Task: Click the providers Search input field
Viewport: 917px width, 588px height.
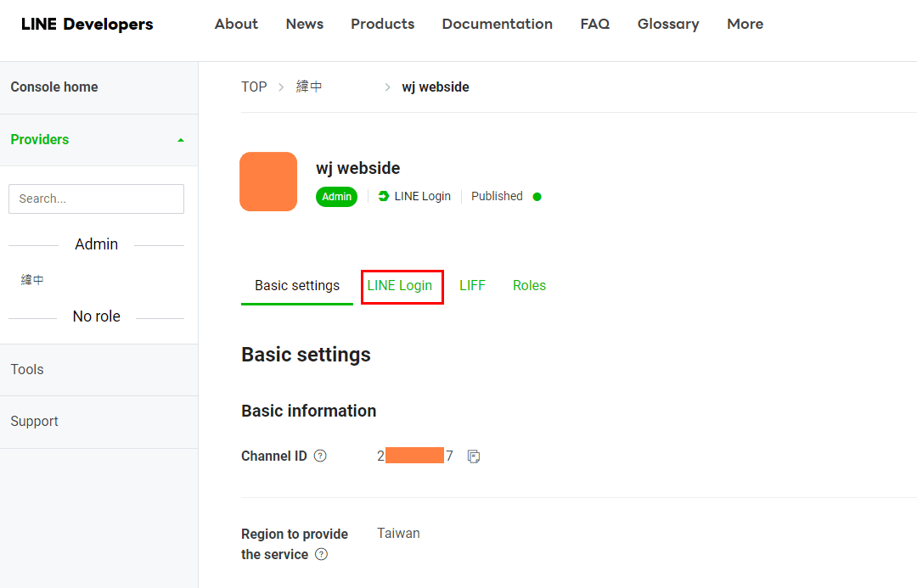Action: click(x=96, y=199)
